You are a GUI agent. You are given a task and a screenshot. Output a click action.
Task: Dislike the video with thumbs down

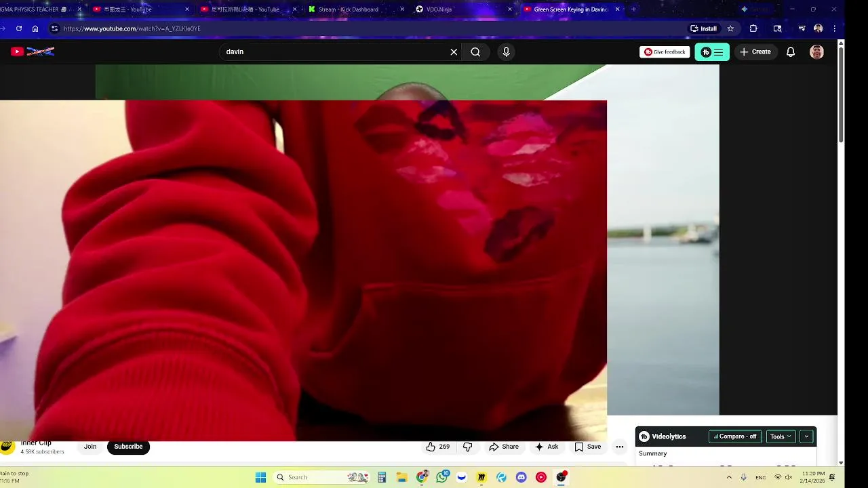[x=467, y=447]
